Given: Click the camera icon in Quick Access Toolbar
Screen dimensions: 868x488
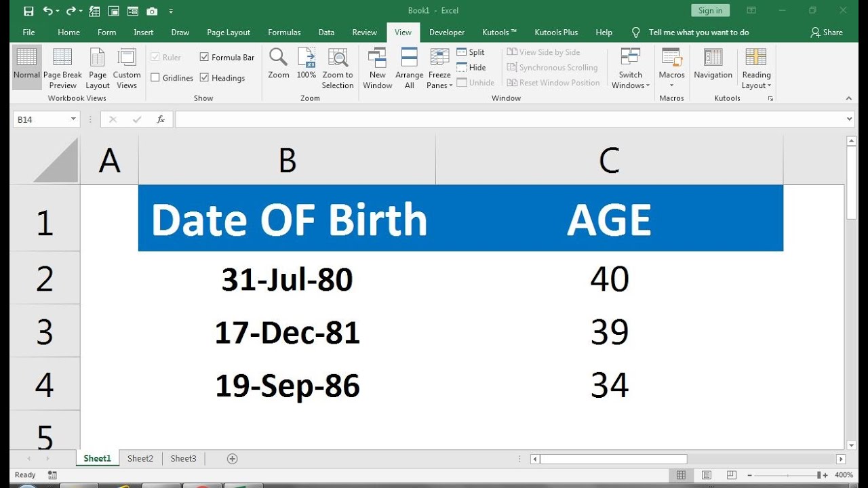Looking at the screenshot, I should point(152,11).
